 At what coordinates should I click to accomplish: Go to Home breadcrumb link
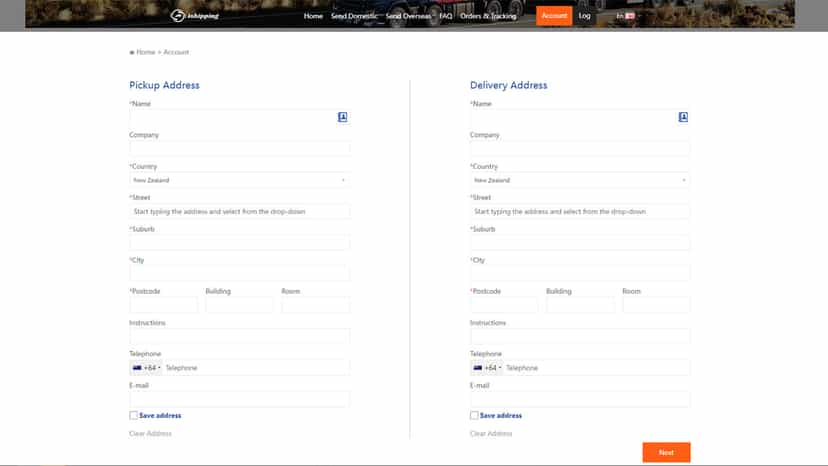tap(146, 52)
